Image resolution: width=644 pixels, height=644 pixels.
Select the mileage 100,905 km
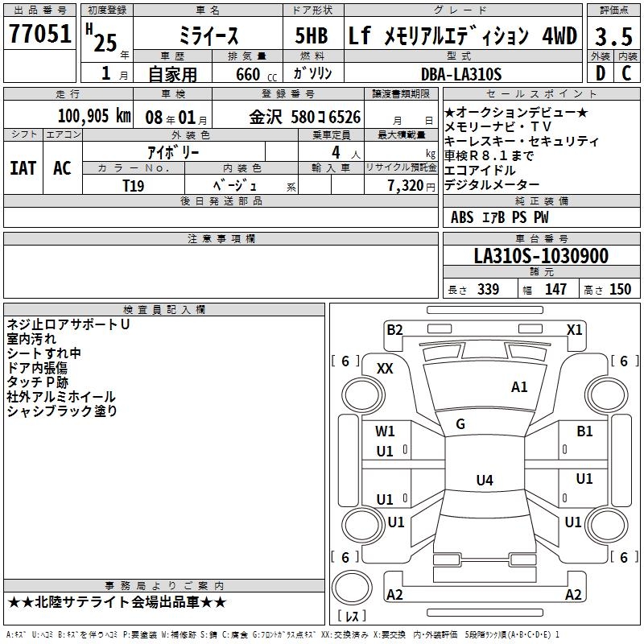[94, 116]
